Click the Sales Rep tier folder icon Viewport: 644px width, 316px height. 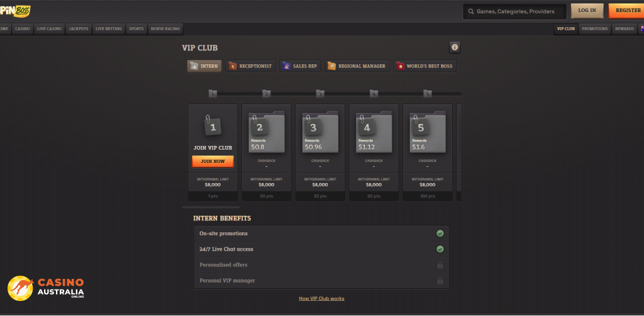pos(286,65)
